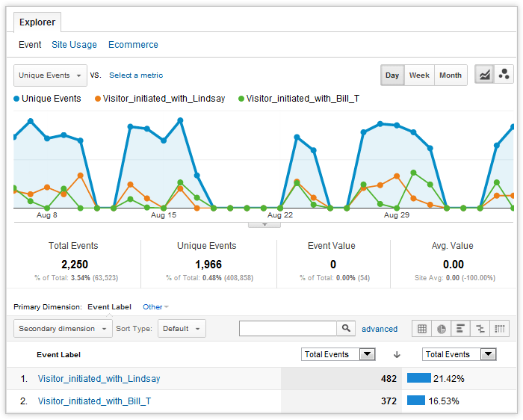This screenshot has width=523, height=420.
Task: Open the Secondary dimension dropdown
Action: (x=63, y=328)
